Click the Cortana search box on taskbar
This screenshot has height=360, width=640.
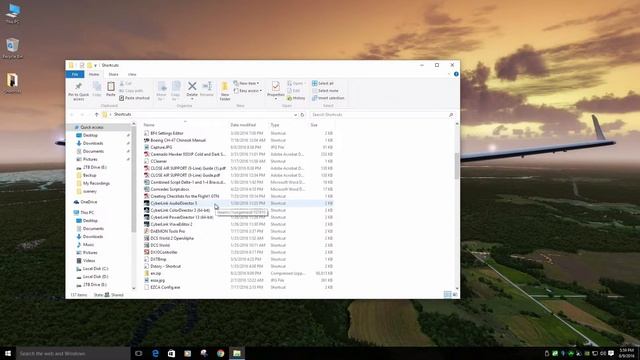[73, 353]
